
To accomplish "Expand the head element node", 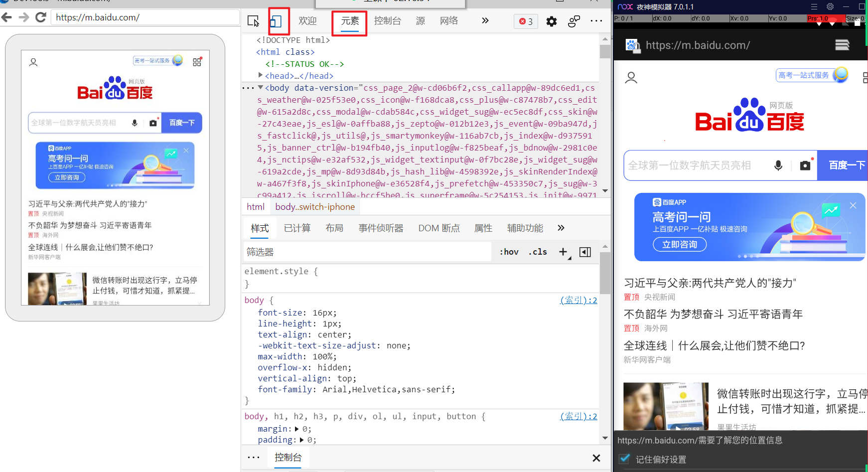I will (261, 75).
